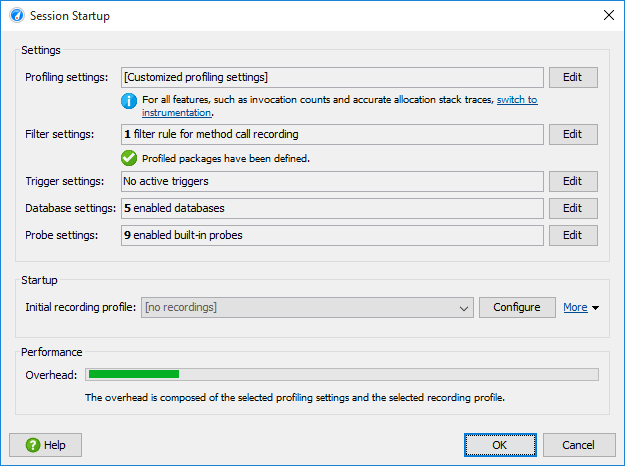This screenshot has height=466, width=625.
Task: Click the green question mark Help icon
Action: tap(33, 445)
